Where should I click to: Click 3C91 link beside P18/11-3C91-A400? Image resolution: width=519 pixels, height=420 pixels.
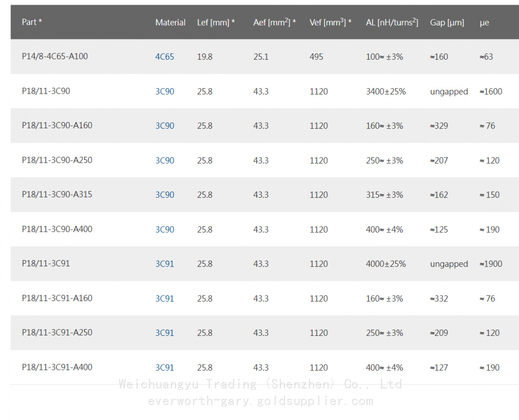[165, 368]
